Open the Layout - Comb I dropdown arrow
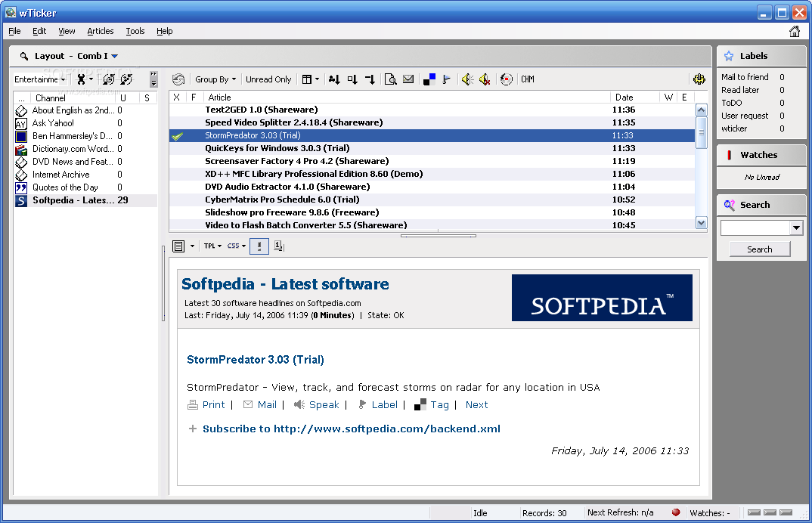Image resolution: width=812 pixels, height=523 pixels. (114, 56)
